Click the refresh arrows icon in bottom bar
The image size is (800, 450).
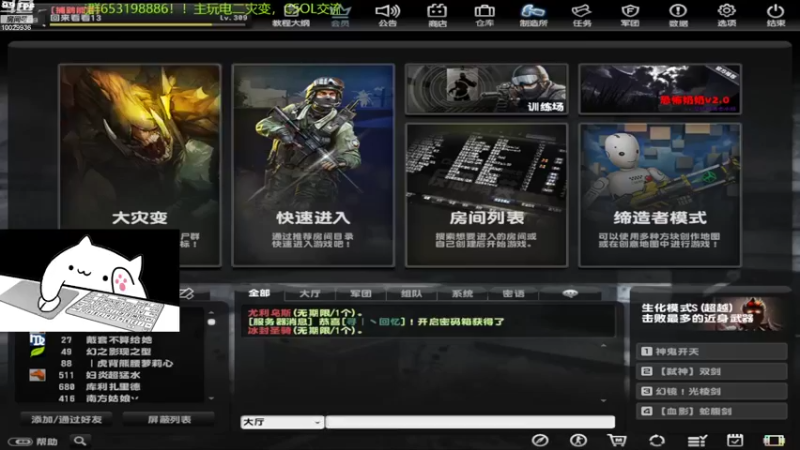click(x=657, y=440)
